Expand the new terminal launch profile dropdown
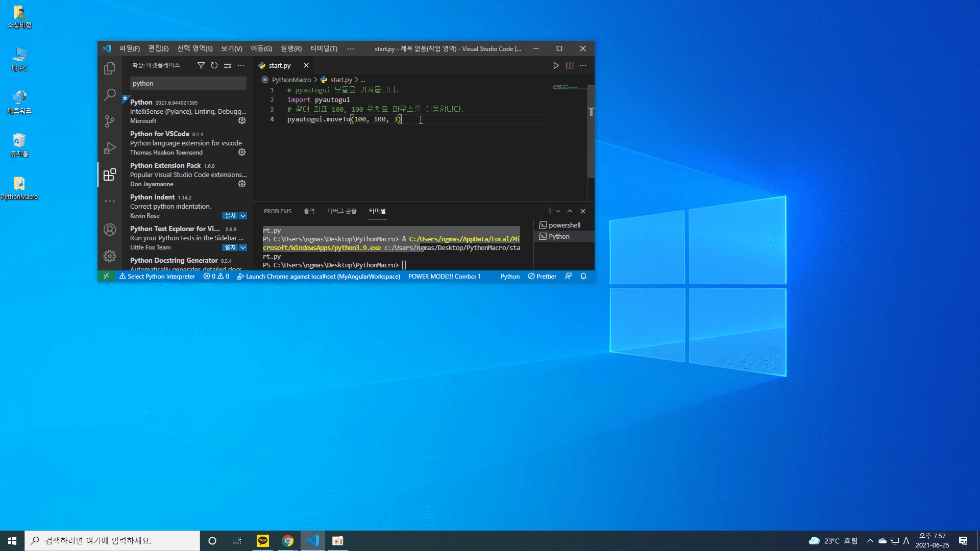Screen dimensions: 980x551 point(558,211)
